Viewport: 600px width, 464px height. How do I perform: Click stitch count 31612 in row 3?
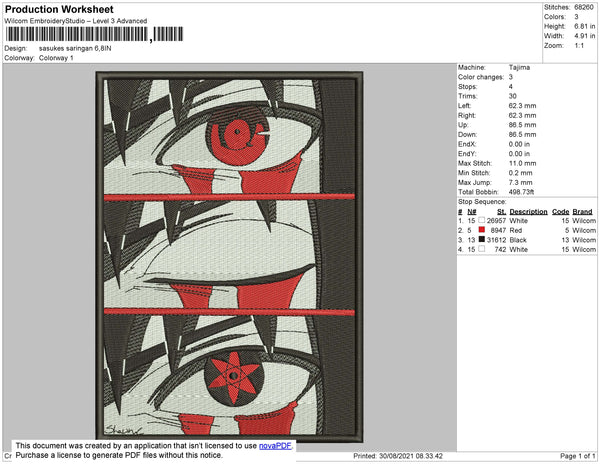[496, 240]
